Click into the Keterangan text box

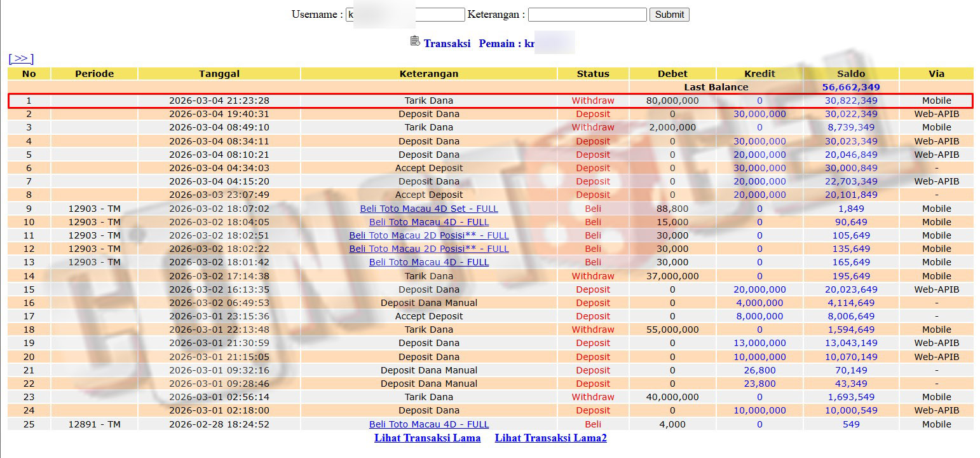point(587,15)
